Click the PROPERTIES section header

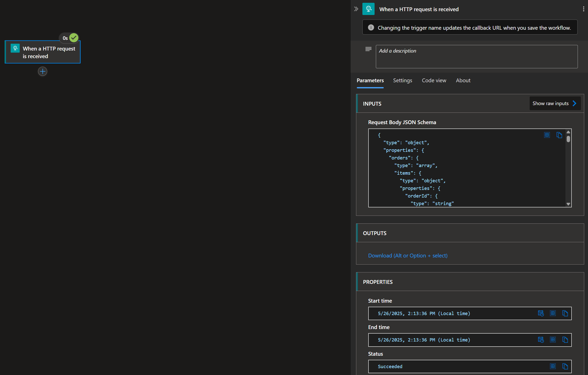pyautogui.click(x=470, y=282)
